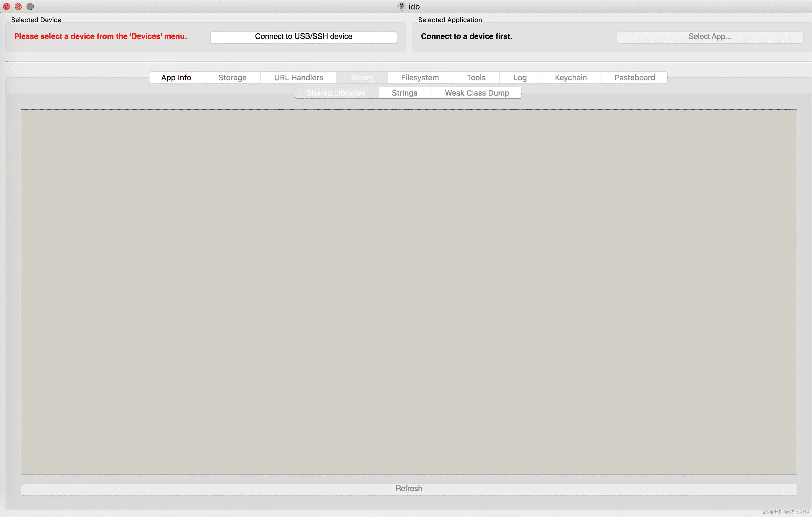Select the Binary tab

tap(362, 78)
